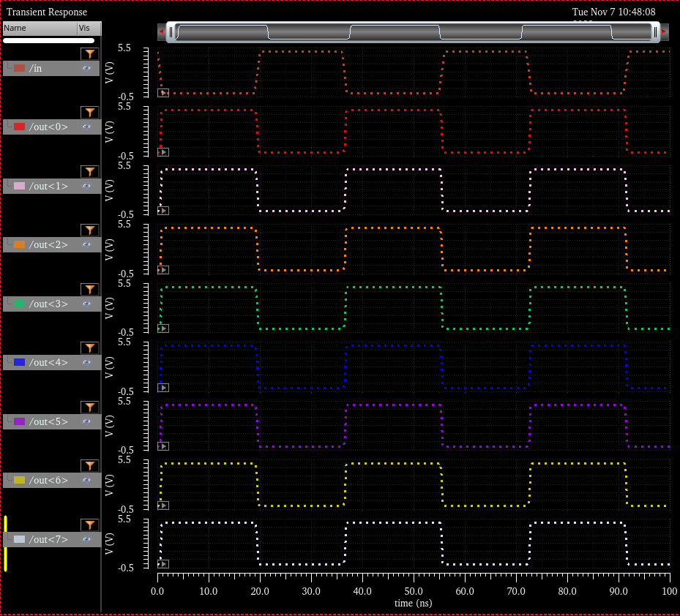Click the strip arrow icon in /in plot
The width and height of the screenshot is (680, 616).
[x=163, y=93]
